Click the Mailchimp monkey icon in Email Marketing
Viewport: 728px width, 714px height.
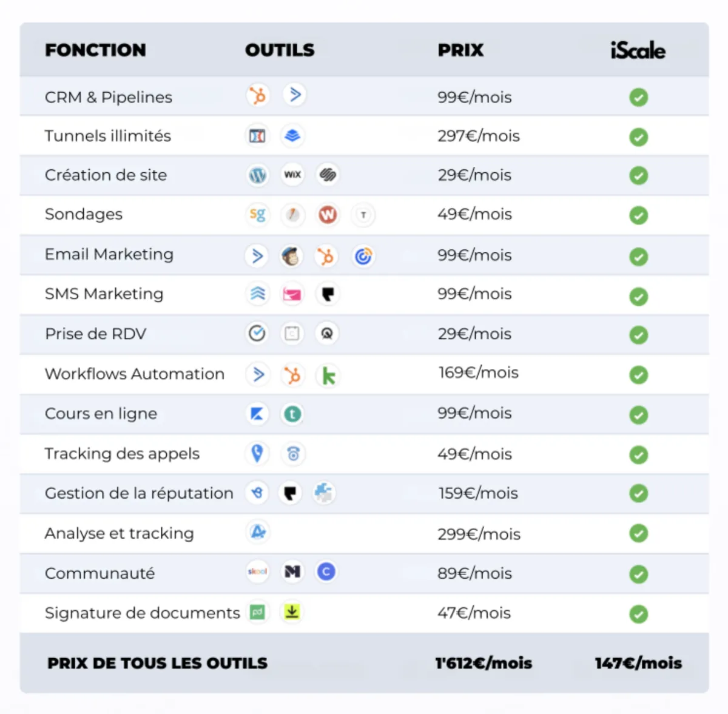292,257
